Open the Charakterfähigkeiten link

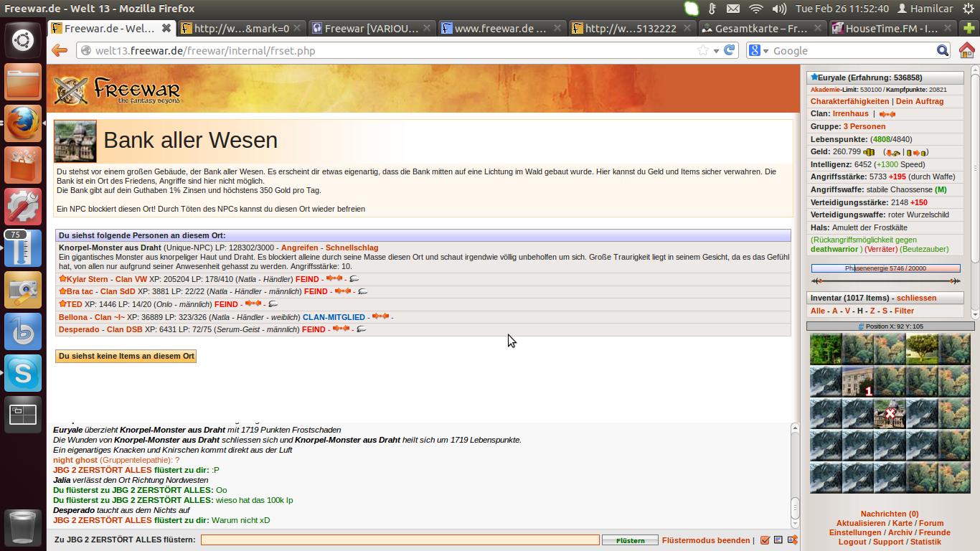click(849, 101)
